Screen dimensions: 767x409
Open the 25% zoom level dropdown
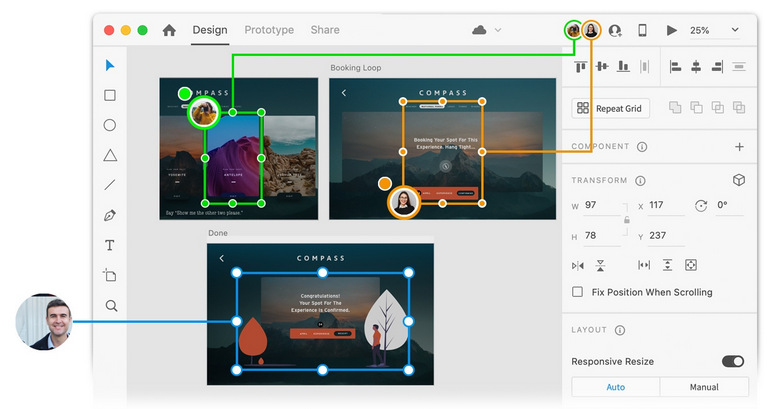tap(714, 30)
